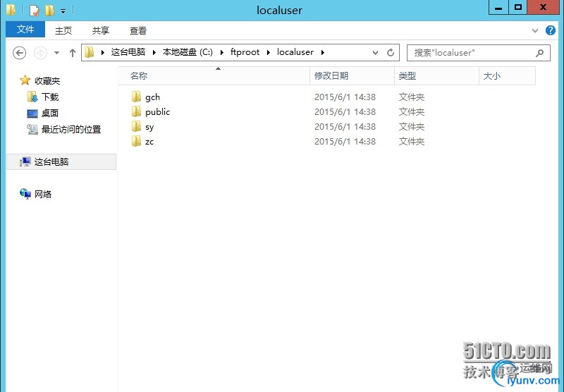Image resolution: width=564 pixels, height=392 pixels.
Task: Open 桌面 in the navigation pane
Action: (50, 113)
